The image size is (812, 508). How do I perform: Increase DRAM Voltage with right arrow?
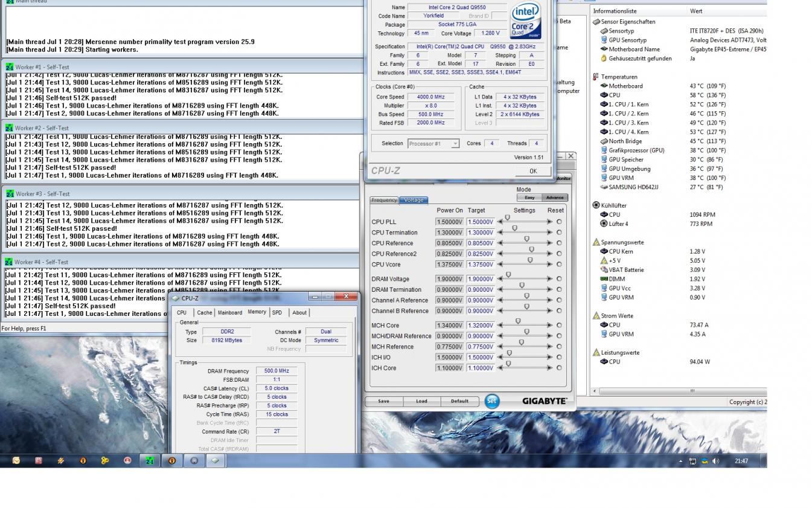tap(549, 279)
